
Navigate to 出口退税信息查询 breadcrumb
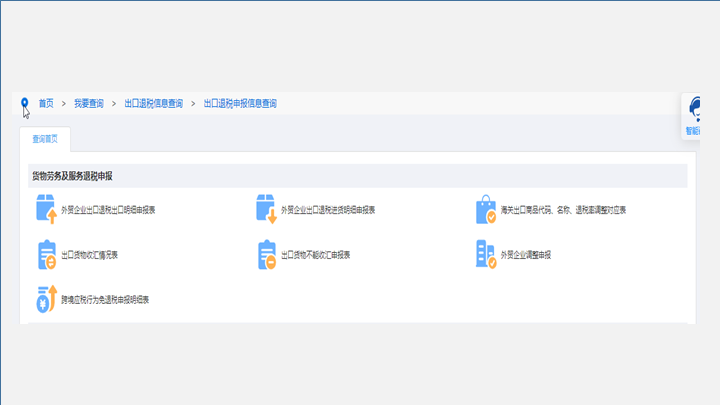pyautogui.click(x=154, y=103)
